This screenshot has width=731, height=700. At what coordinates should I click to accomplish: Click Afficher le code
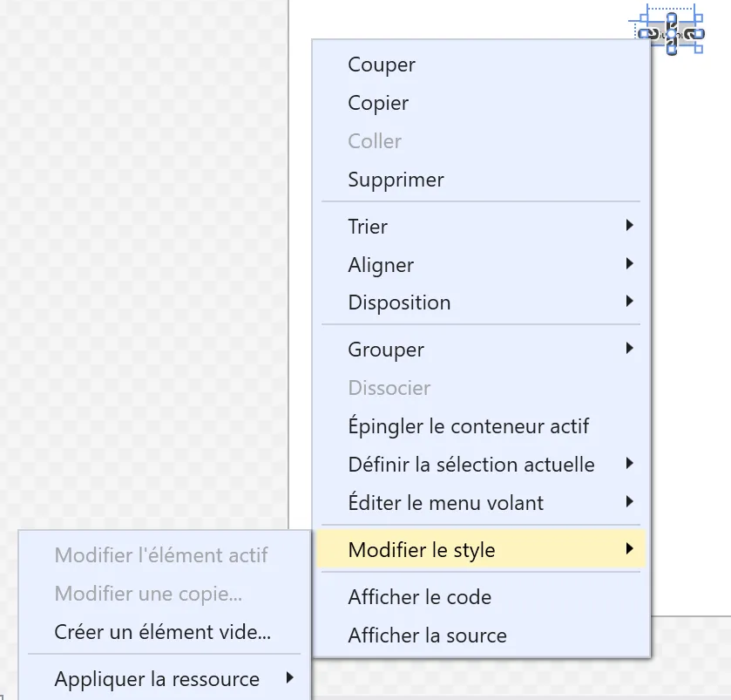pyautogui.click(x=419, y=597)
